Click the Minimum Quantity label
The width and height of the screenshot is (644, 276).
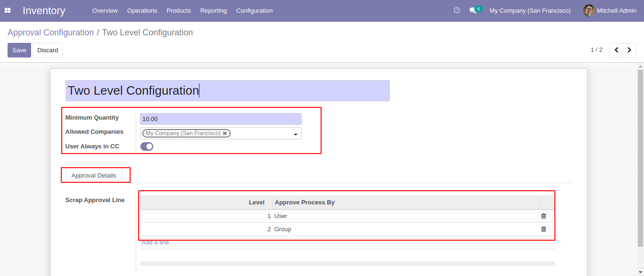(92, 118)
